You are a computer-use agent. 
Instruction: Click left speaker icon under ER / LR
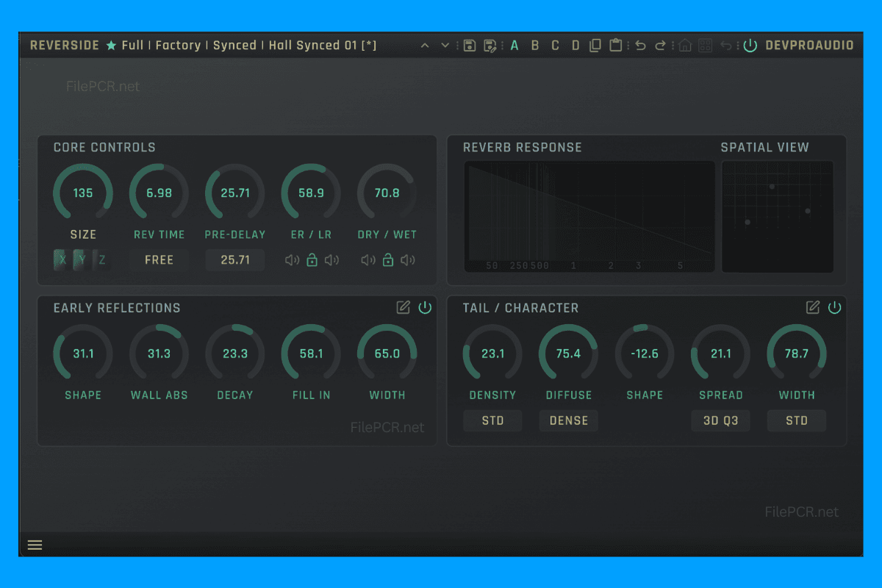[292, 259]
